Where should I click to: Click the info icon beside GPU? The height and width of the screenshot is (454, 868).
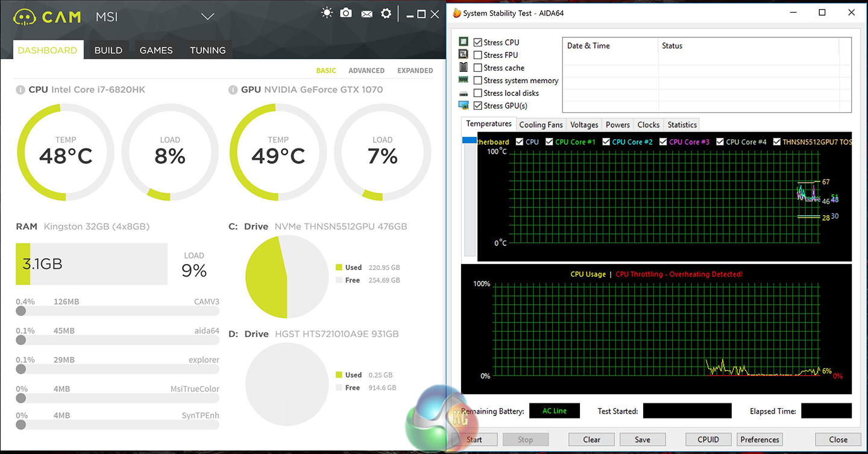click(233, 90)
